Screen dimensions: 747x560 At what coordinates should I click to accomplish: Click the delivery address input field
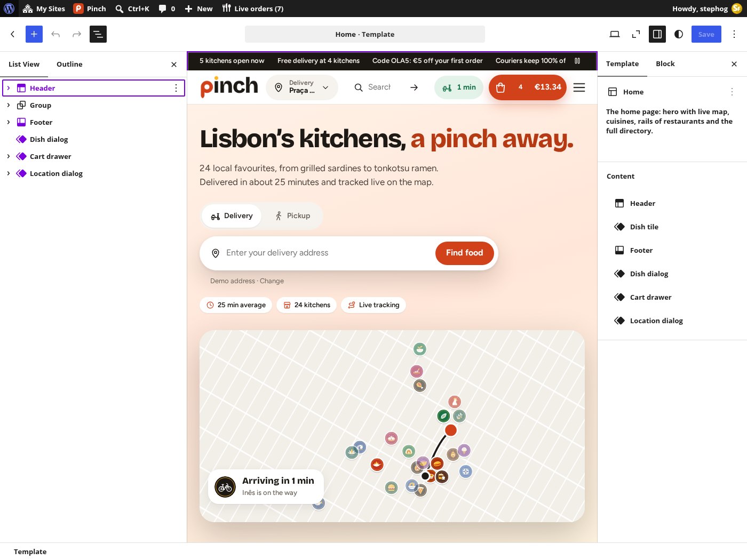[x=328, y=253]
